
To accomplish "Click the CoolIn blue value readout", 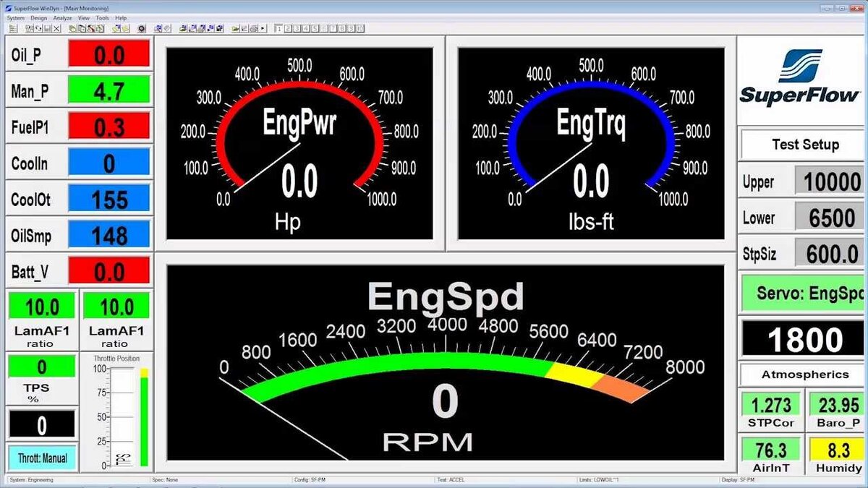I will click(109, 163).
